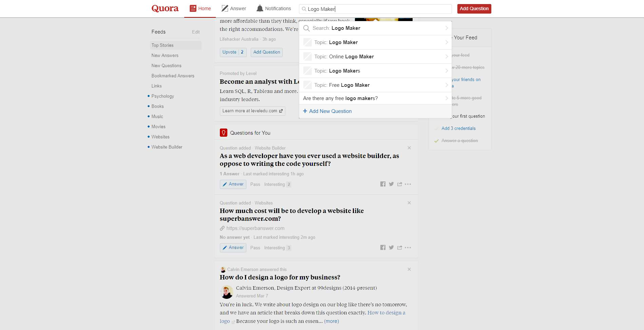Click the Home feed icon
644x330 pixels.
pyautogui.click(x=193, y=8)
